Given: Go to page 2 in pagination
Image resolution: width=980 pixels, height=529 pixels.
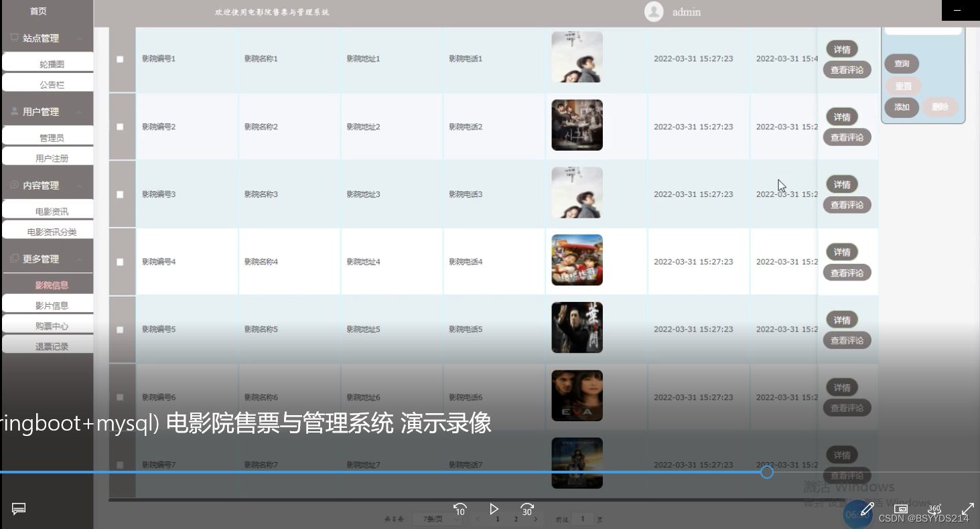Looking at the screenshot, I should click(x=515, y=519).
